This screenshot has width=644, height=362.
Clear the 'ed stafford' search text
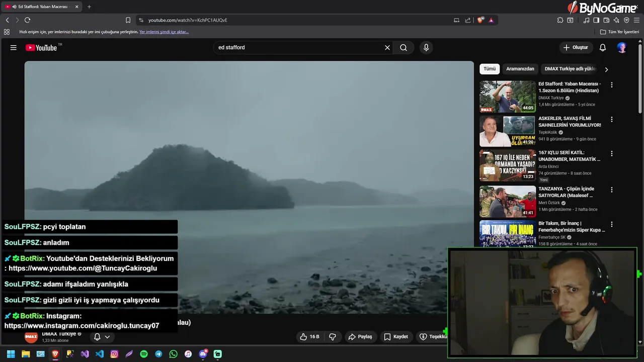click(x=387, y=48)
